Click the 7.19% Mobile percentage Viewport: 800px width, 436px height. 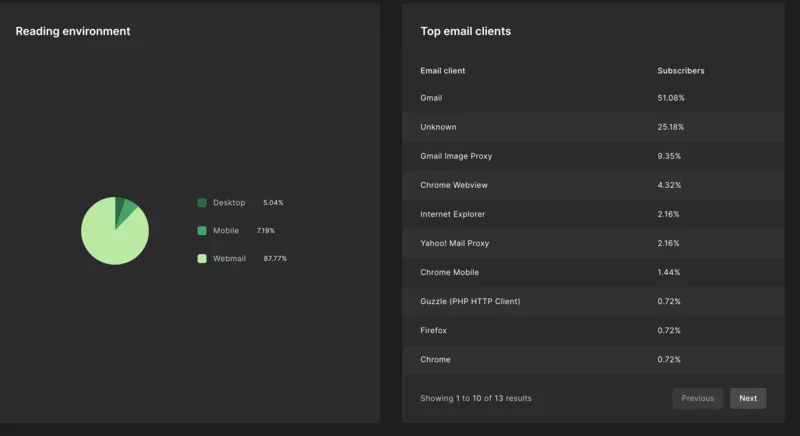pos(266,230)
